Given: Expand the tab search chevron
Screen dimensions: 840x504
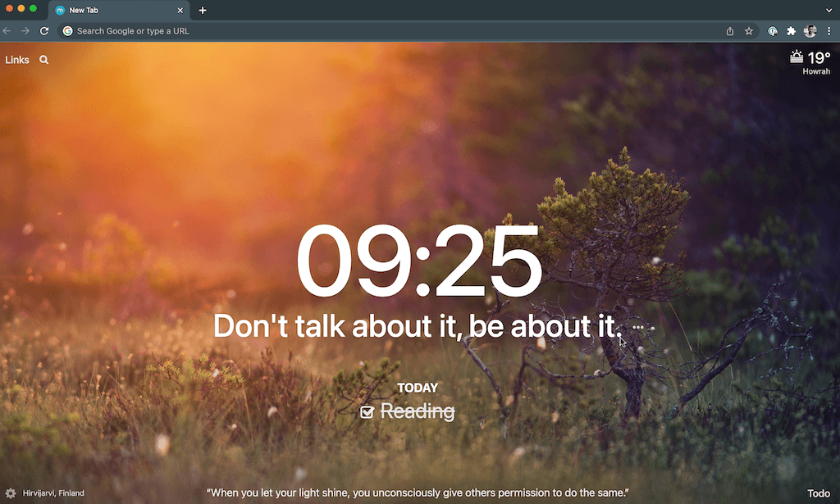Looking at the screenshot, I should 829,10.
